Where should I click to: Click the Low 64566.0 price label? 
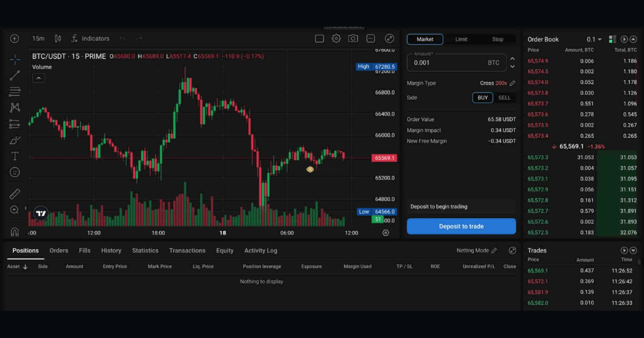point(376,212)
